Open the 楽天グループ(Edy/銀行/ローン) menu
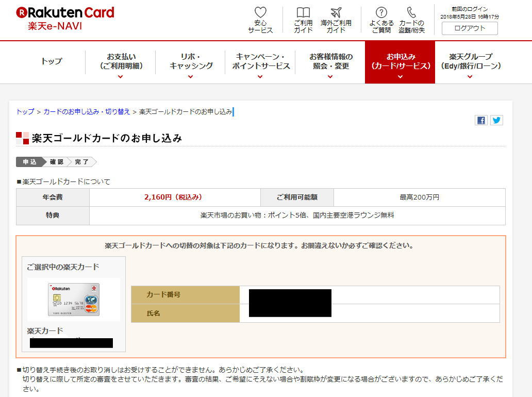The image size is (532, 397). tap(470, 61)
